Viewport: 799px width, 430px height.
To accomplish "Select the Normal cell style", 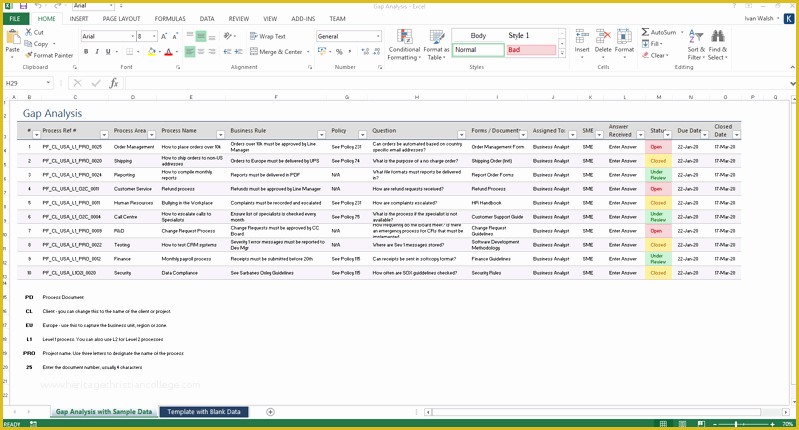I will point(478,50).
